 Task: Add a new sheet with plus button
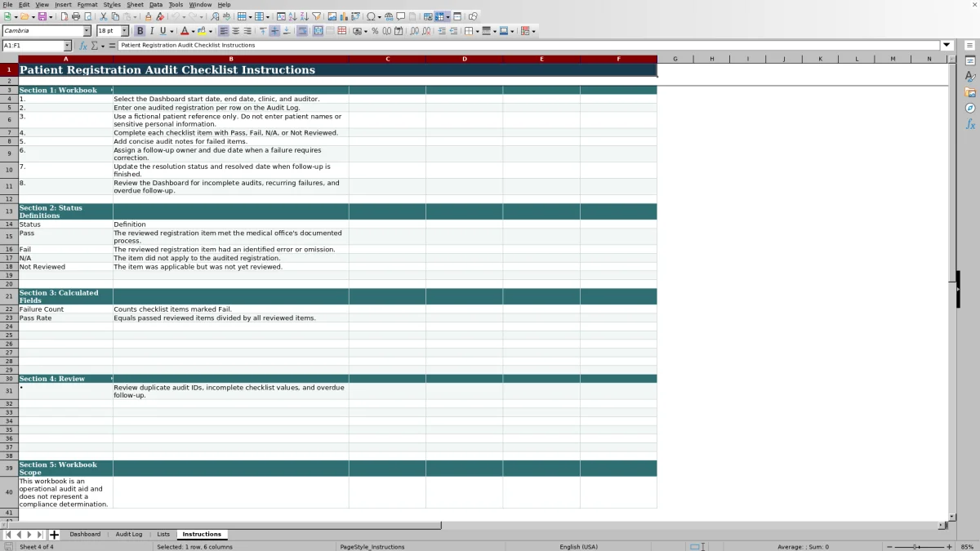pos(54,535)
